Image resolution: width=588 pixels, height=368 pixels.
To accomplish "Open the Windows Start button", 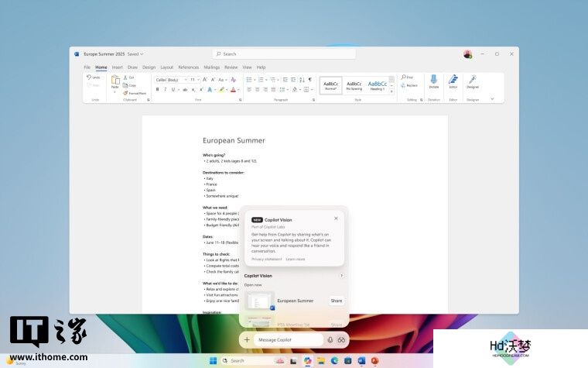I will (213, 361).
